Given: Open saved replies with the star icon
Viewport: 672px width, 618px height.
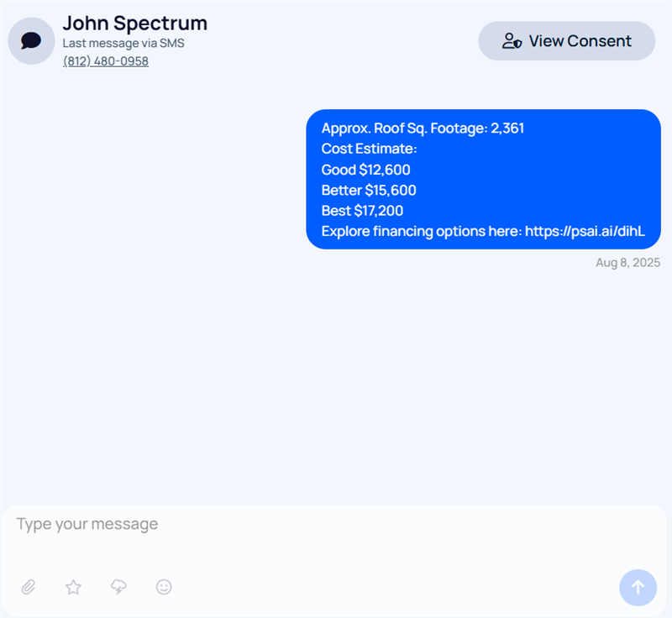Looking at the screenshot, I should point(73,587).
